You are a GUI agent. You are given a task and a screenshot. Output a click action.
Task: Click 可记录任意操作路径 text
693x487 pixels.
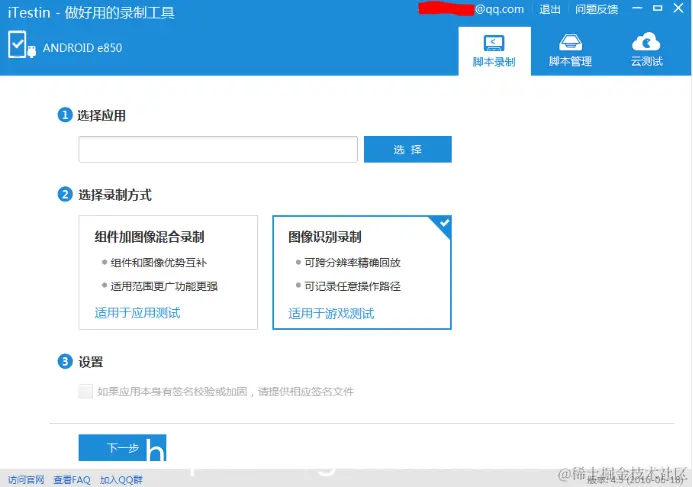point(352,286)
